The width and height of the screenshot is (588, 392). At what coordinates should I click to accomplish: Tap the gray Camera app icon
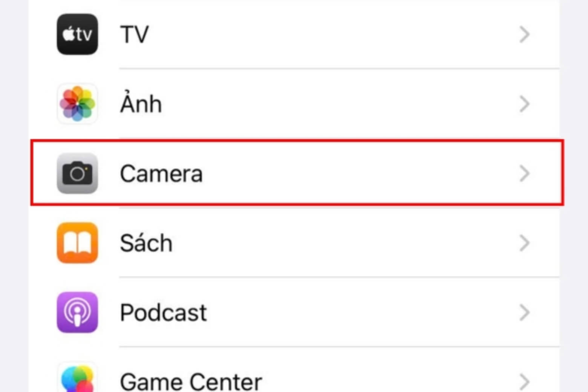point(77,173)
